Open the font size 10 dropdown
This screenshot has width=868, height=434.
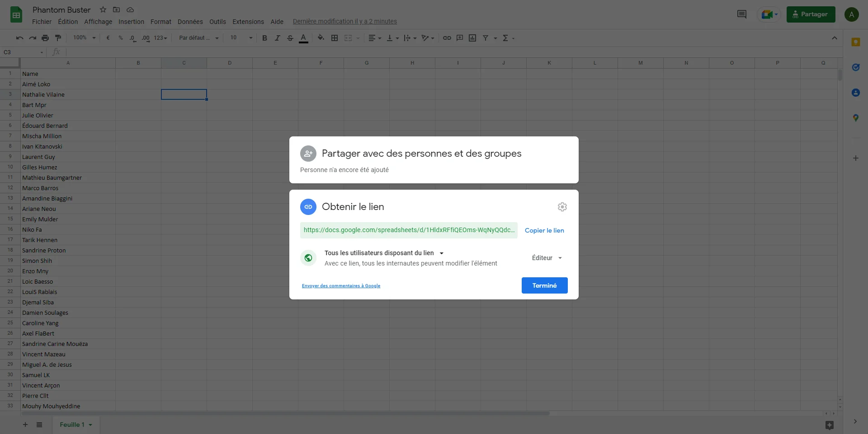241,38
